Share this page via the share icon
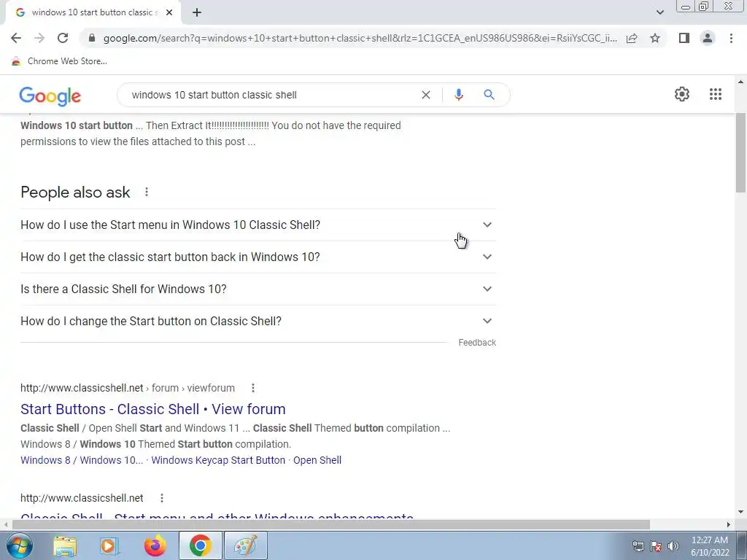Image resolution: width=747 pixels, height=560 pixels. [632, 38]
